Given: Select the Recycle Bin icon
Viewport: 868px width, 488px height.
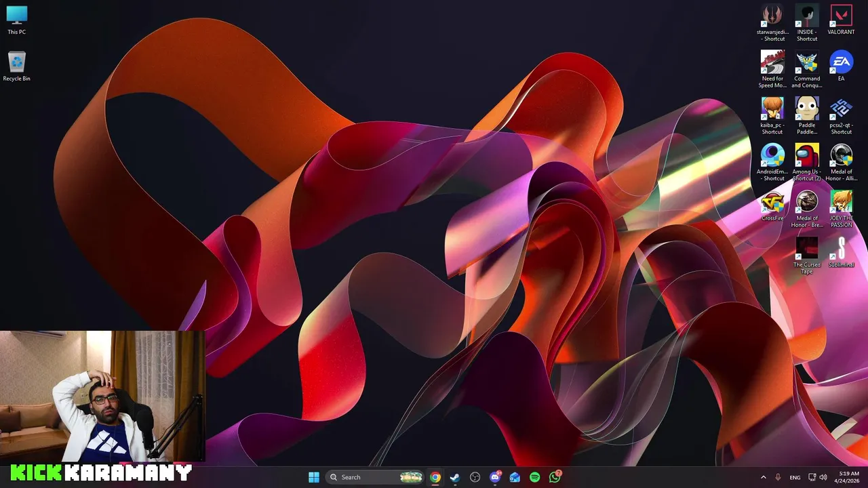Looking at the screenshot, I should (16, 66).
